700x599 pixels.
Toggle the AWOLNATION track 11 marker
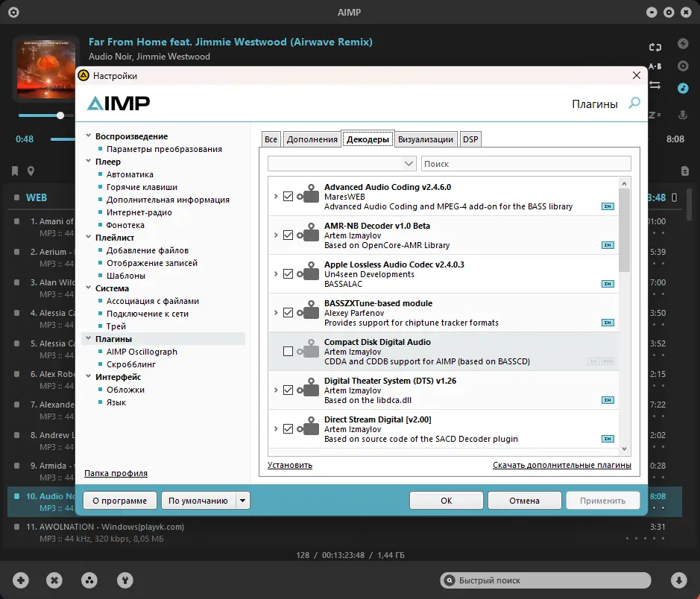coord(16,527)
